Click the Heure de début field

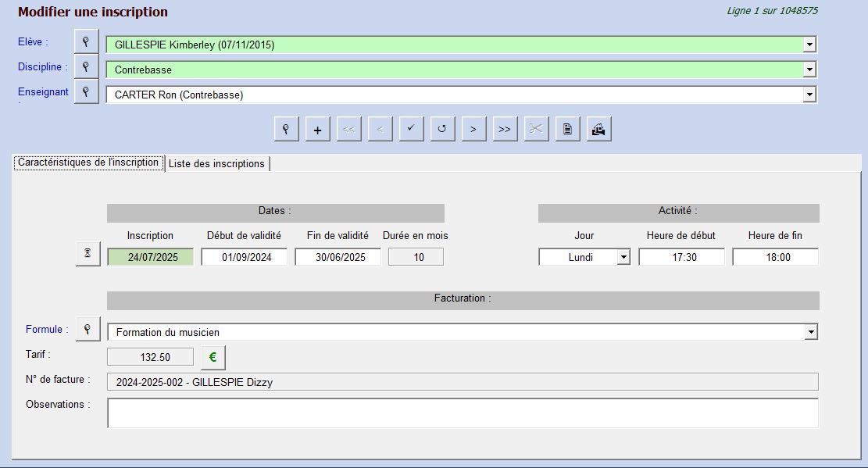coord(681,257)
